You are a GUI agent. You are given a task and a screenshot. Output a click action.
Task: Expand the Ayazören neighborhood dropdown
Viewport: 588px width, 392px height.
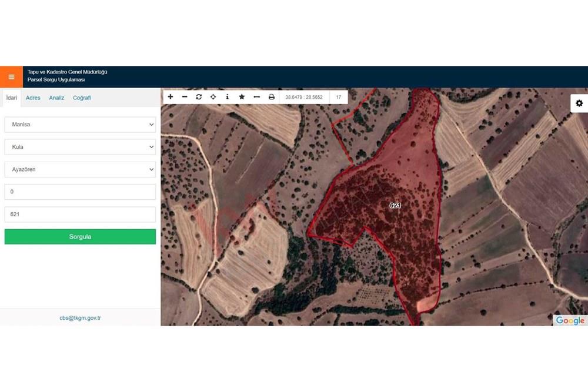click(80, 169)
